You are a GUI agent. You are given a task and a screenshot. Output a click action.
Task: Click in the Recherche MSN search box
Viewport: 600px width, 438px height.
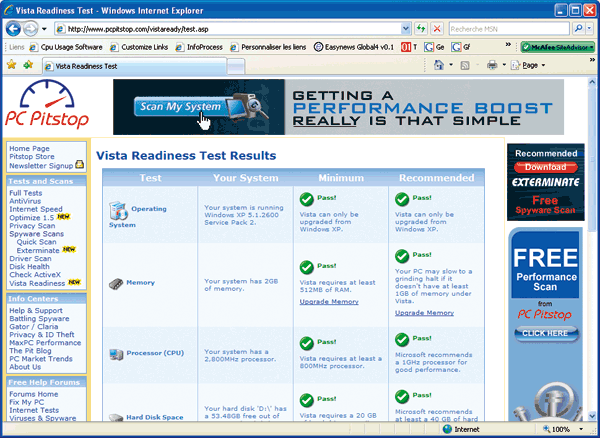pos(509,29)
